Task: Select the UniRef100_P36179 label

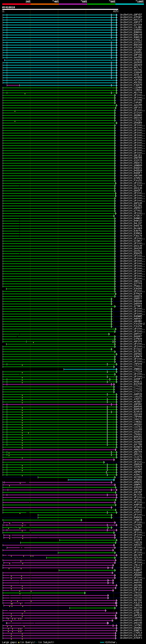Action: (131, 236)
